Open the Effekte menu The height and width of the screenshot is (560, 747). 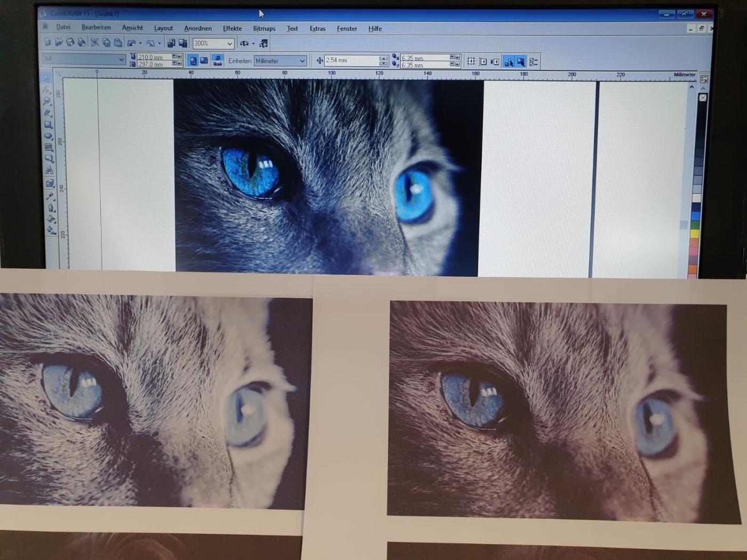(232, 29)
